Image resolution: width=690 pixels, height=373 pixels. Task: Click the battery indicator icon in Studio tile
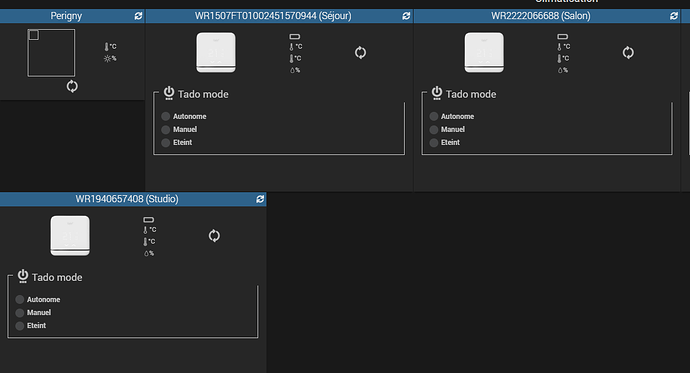tap(149, 219)
